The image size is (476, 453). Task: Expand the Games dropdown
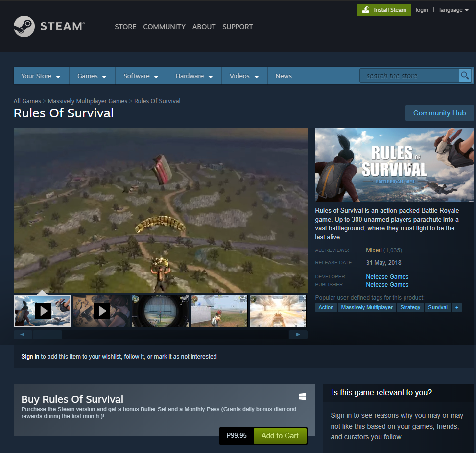pyautogui.click(x=92, y=76)
